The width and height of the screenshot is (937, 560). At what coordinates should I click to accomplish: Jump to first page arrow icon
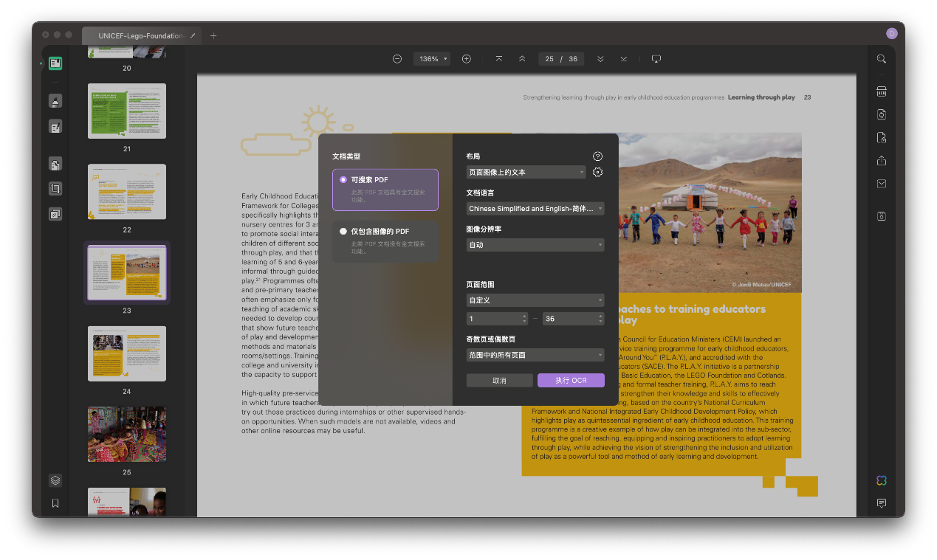[x=499, y=59]
